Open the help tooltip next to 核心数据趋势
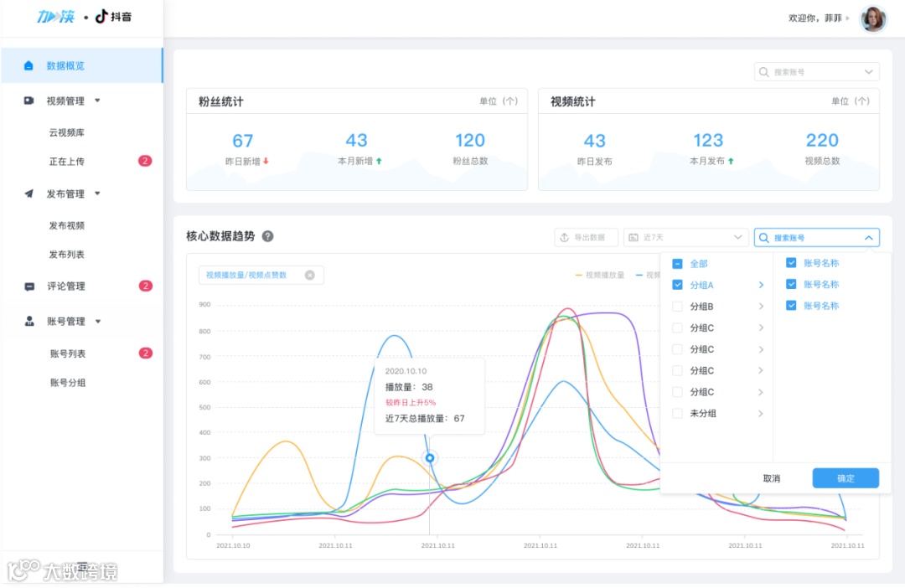Viewport: 905px width, 588px height. (266, 237)
